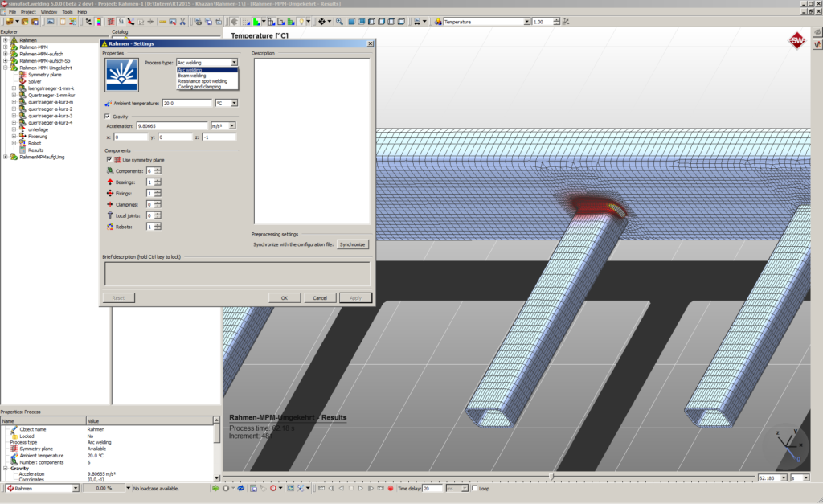Viewport: 823px width, 504px height.
Task: Enable the Loop checkbox
Action: tap(474, 488)
